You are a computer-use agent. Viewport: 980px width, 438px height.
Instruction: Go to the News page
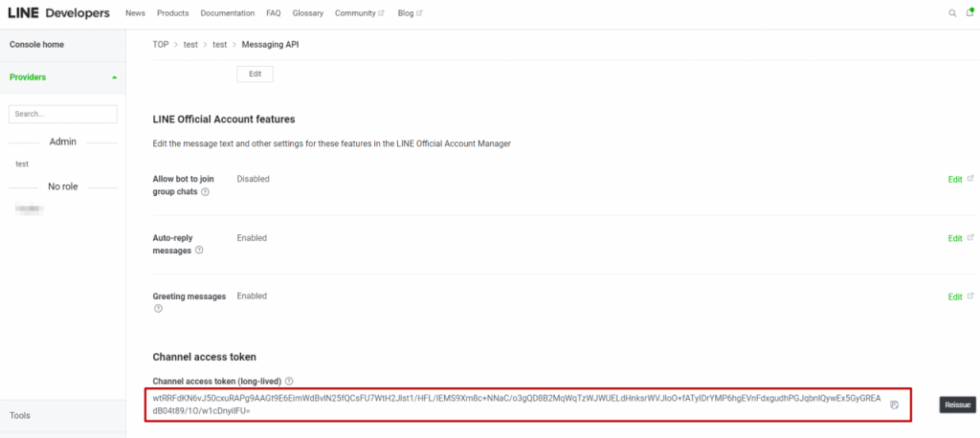pyautogui.click(x=135, y=13)
